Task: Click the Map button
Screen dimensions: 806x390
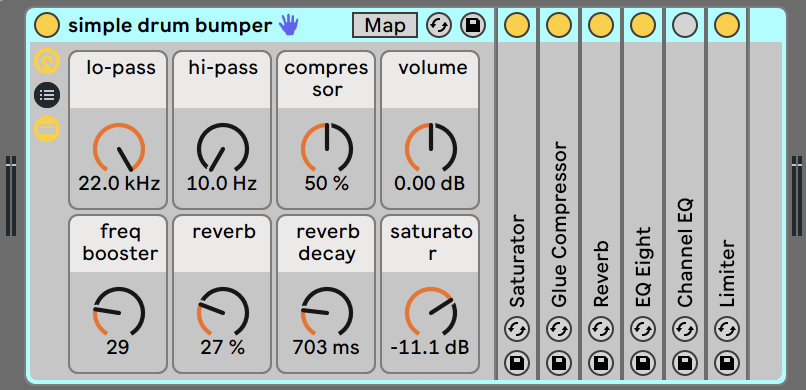Action: point(384,25)
